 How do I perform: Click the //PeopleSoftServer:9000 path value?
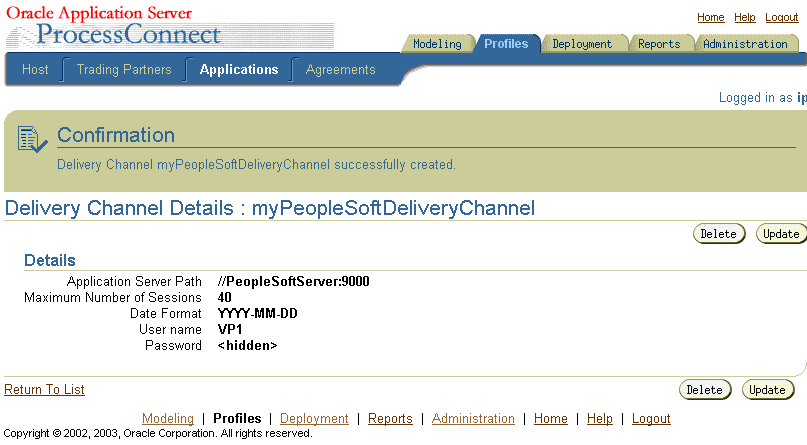[293, 281]
